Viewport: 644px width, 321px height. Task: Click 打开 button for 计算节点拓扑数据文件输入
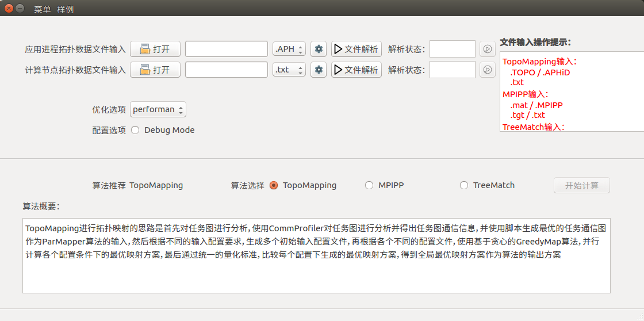click(155, 70)
